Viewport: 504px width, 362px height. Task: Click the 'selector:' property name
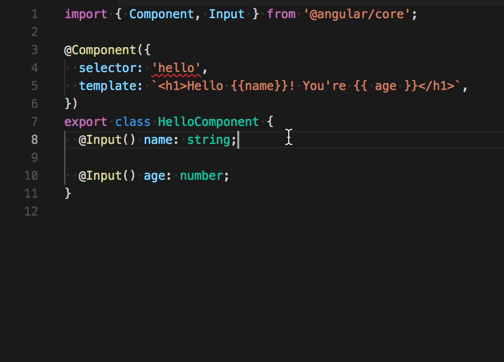[x=111, y=68]
